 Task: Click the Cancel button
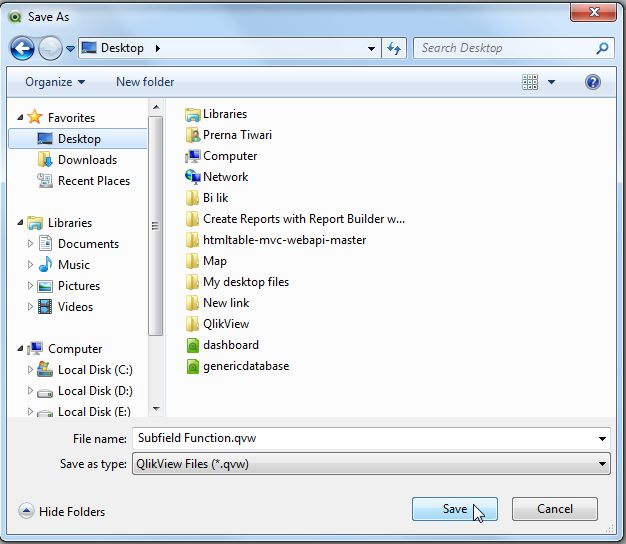[555, 509]
